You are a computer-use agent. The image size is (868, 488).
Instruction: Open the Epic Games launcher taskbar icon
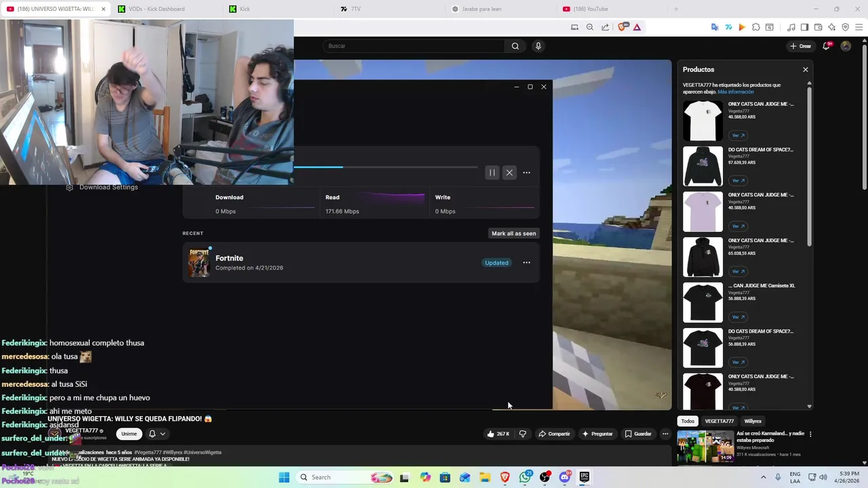[585, 477]
